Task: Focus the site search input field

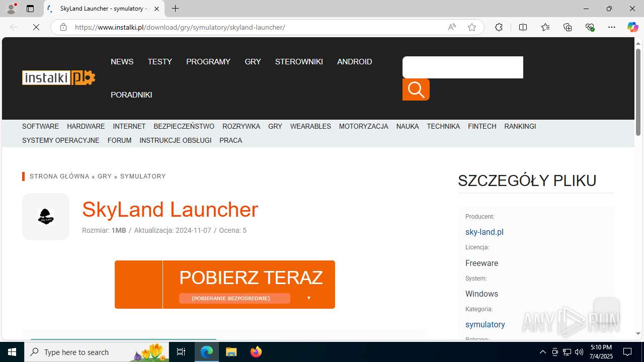Action: (x=463, y=67)
